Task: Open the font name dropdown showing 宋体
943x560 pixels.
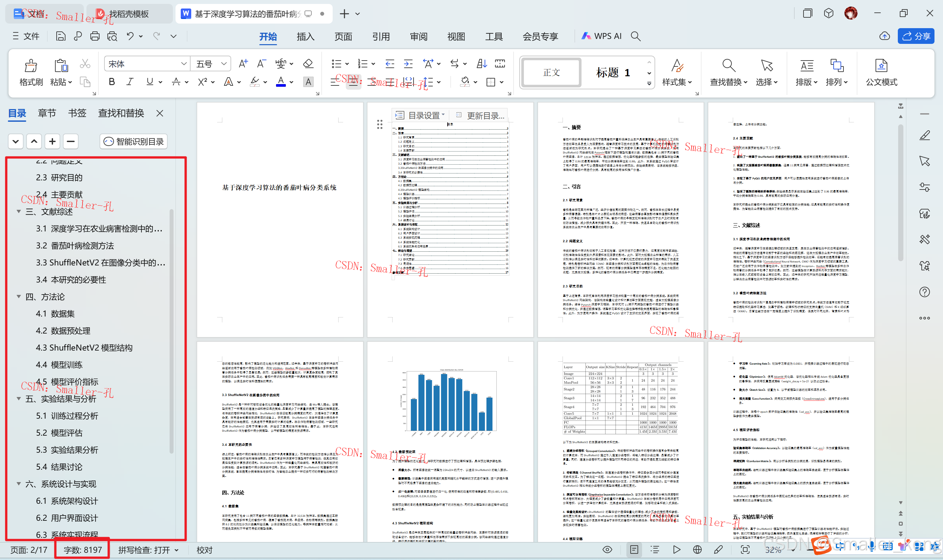Action: pos(184,64)
